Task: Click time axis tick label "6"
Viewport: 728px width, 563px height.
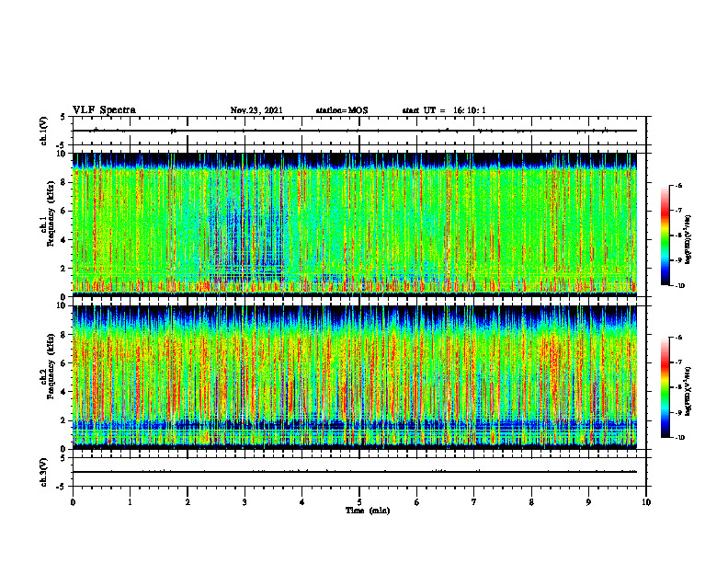Action: [x=417, y=502]
